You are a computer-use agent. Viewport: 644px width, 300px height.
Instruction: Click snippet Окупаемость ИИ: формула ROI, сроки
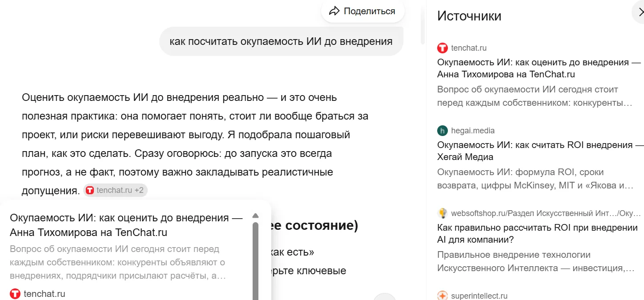(535, 179)
